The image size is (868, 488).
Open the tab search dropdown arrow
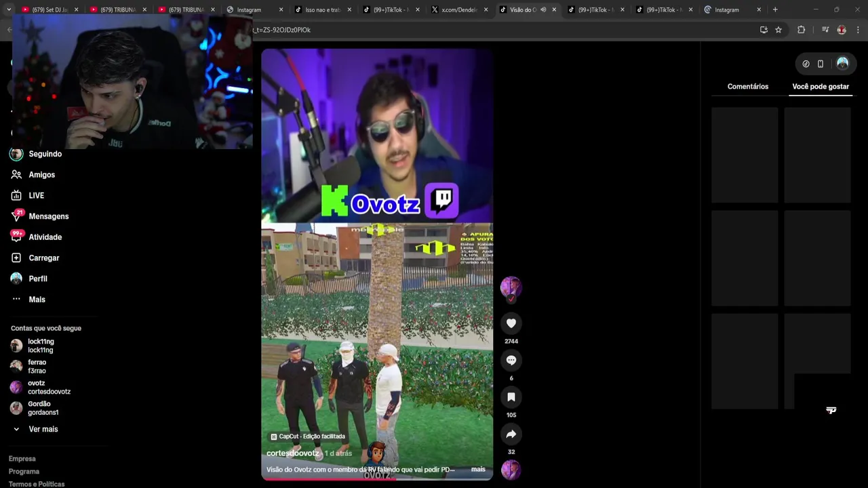(x=8, y=9)
